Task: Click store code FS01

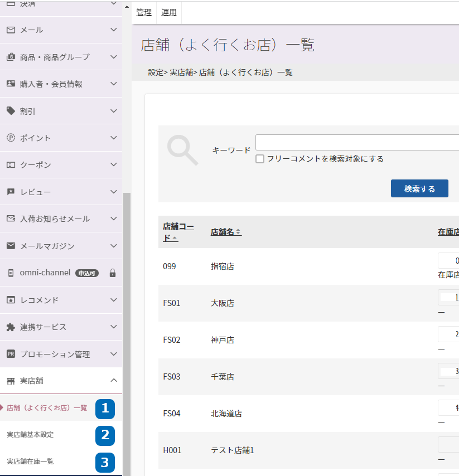Action: (172, 303)
